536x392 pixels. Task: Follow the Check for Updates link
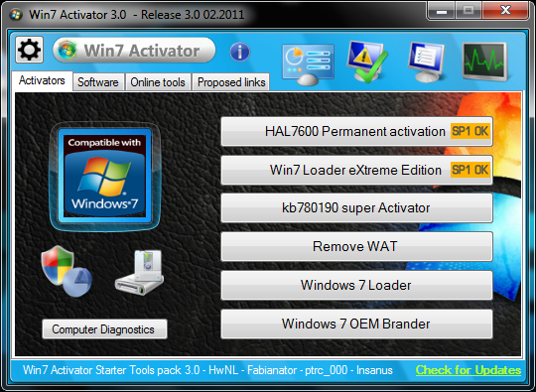(469, 370)
